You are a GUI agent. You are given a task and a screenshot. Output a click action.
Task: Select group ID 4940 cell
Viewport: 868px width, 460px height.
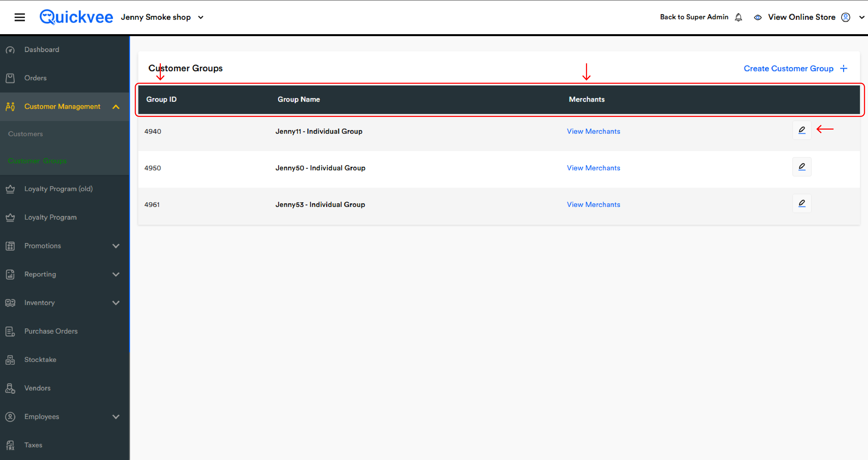tap(153, 132)
